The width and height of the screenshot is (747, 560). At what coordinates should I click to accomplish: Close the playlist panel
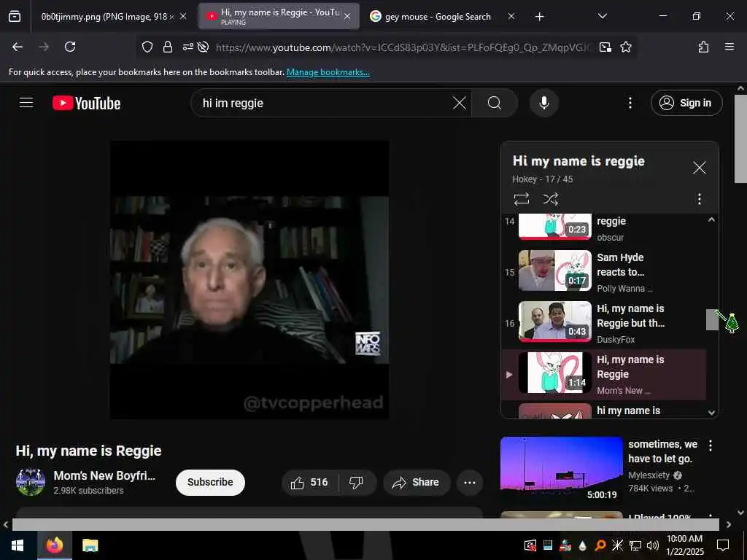(699, 168)
